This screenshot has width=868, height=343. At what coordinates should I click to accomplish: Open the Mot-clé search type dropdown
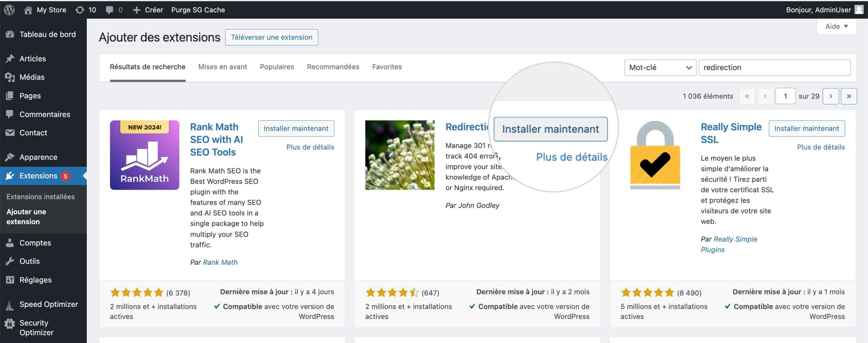click(x=660, y=67)
